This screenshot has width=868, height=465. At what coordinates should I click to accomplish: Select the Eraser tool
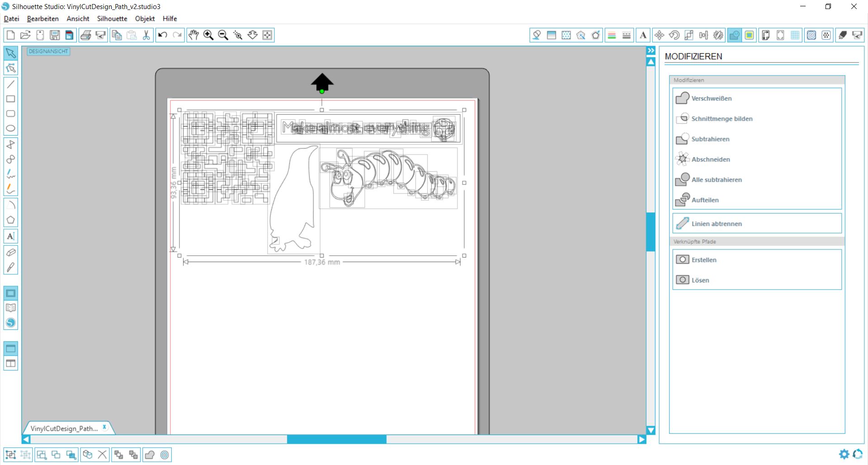(11, 253)
